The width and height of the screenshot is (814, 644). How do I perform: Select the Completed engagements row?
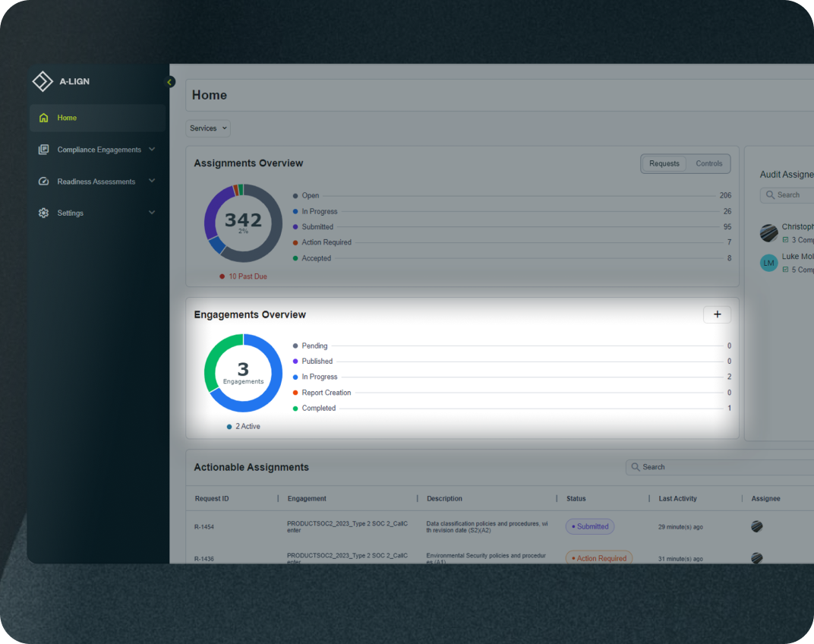(512, 409)
